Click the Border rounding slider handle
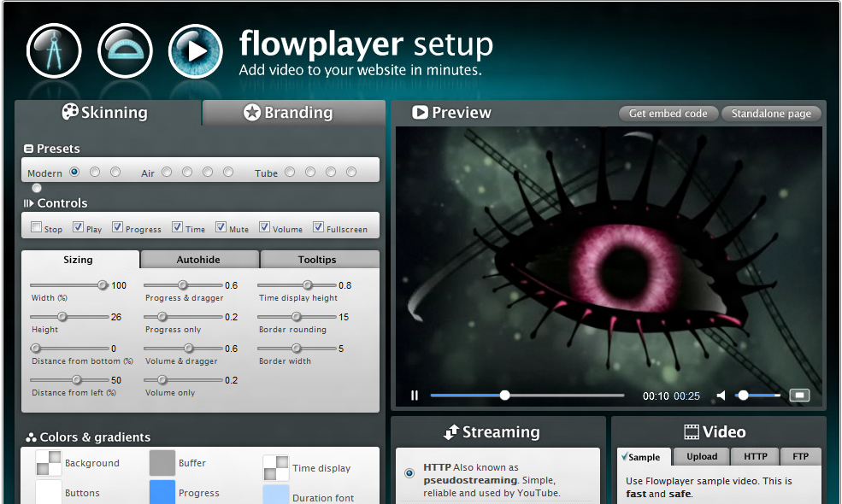The image size is (842, 504). coord(297,317)
